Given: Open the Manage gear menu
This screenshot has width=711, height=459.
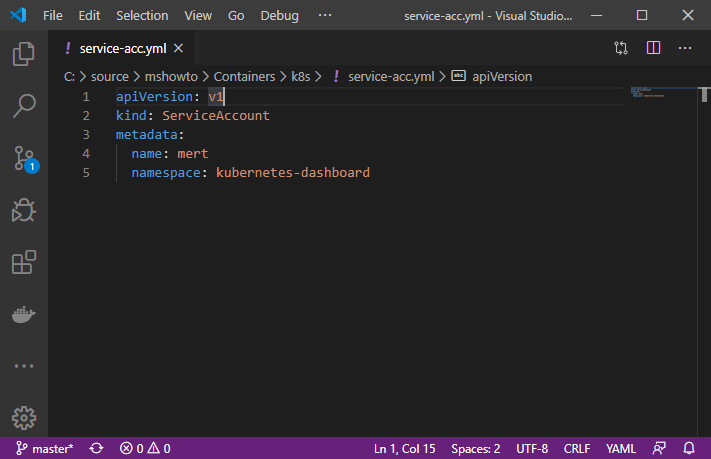Looking at the screenshot, I should pos(24,418).
